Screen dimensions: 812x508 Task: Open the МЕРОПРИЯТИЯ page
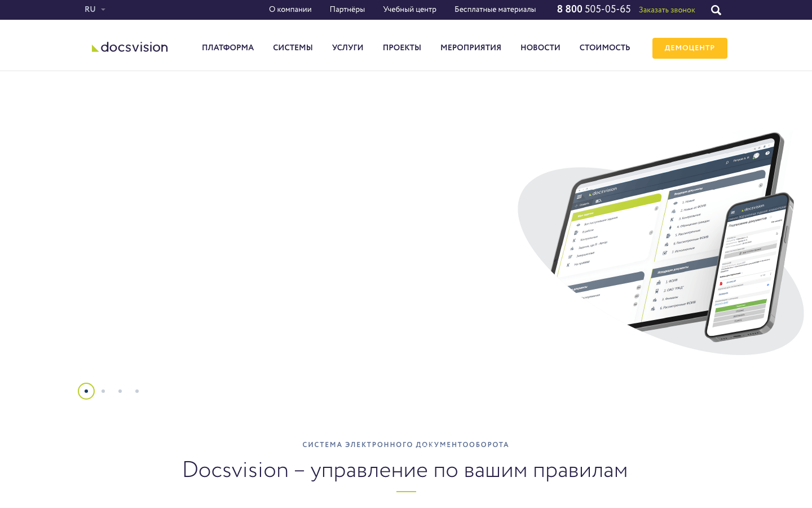[471, 48]
